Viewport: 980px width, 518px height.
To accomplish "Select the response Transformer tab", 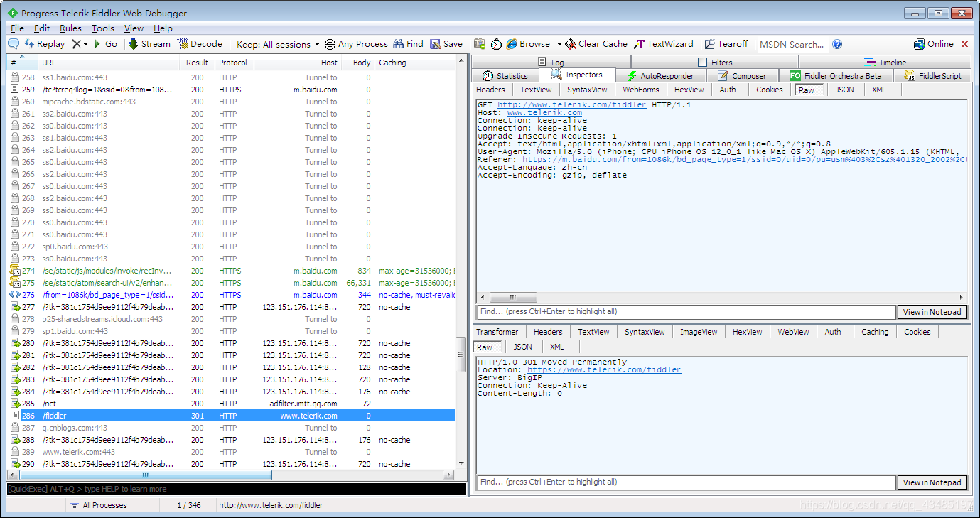I will click(497, 332).
